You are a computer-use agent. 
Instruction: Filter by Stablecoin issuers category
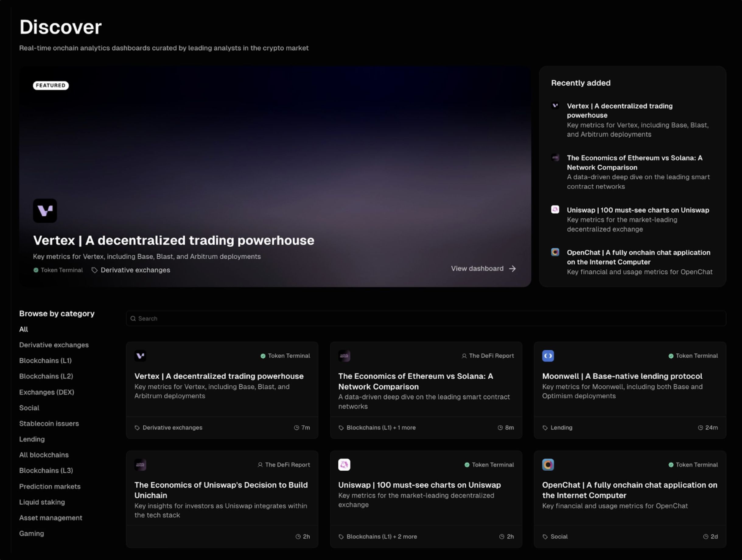pos(49,423)
